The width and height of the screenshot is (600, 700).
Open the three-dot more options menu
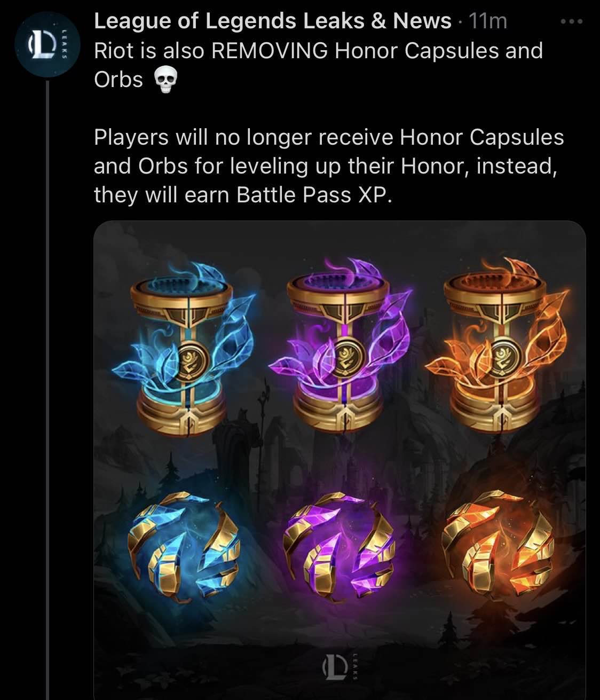[x=572, y=22]
